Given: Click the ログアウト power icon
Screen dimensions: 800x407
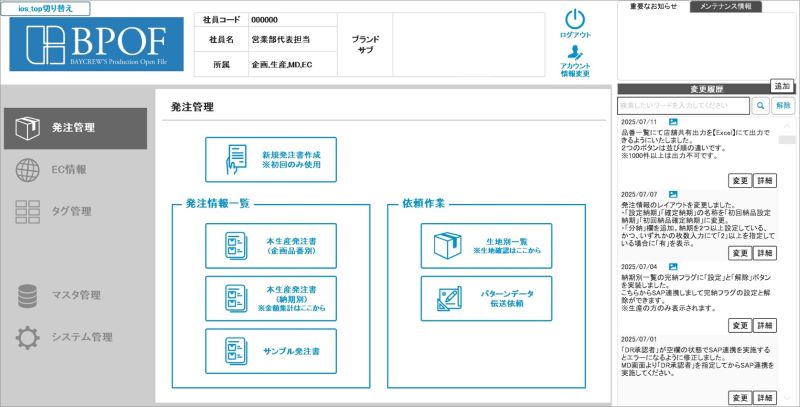Looking at the screenshot, I should [575, 19].
